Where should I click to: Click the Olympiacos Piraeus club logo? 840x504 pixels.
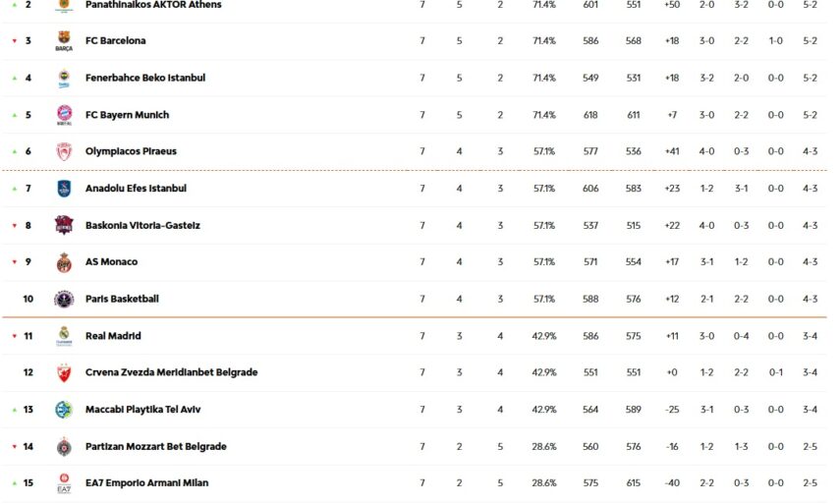click(64, 151)
